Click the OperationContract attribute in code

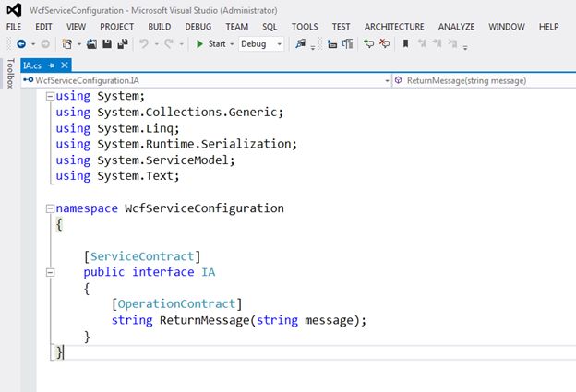tap(176, 303)
